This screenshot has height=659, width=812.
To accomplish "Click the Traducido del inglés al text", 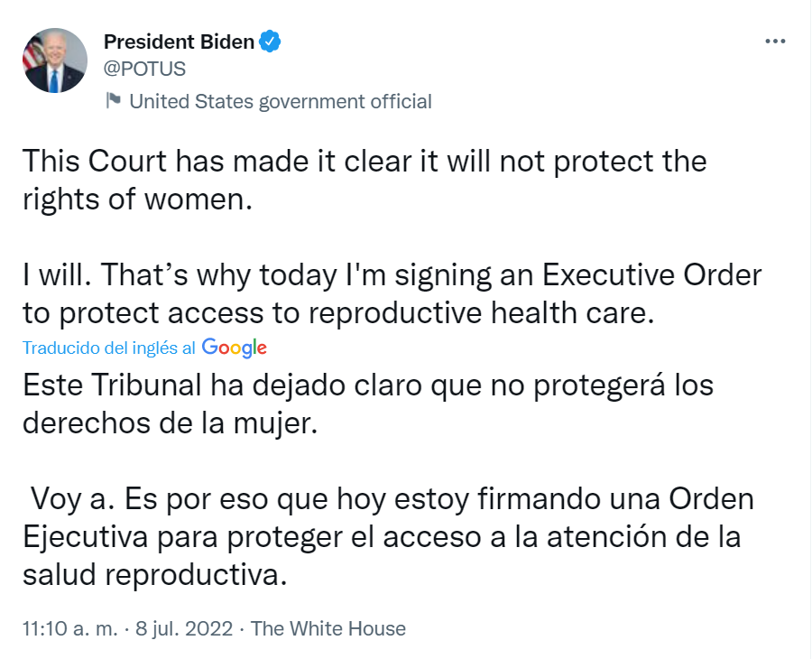I will 109,348.
